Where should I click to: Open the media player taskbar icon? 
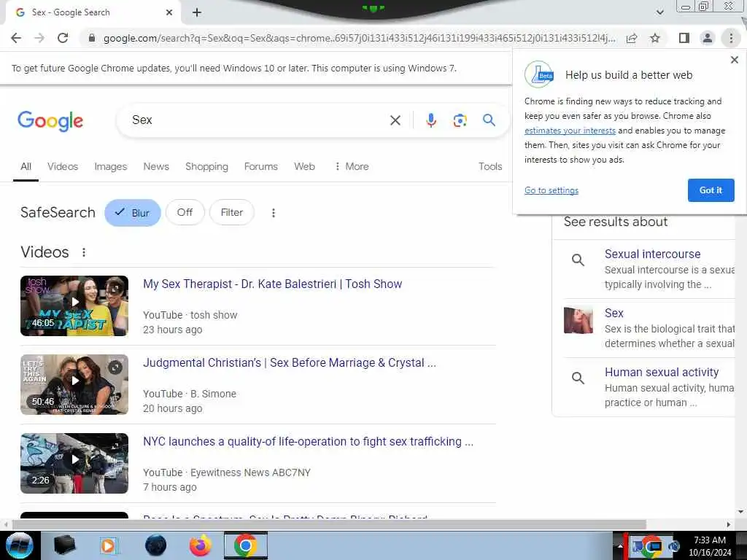point(108,545)
